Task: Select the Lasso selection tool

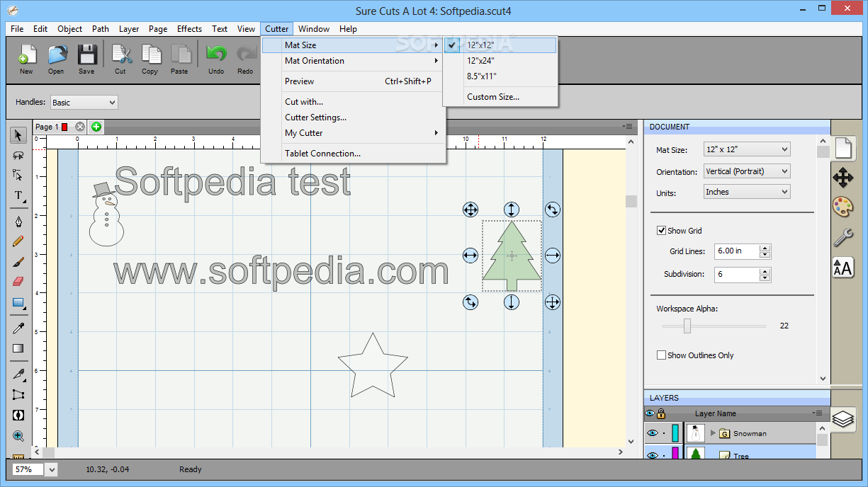Action: (18, 155)
